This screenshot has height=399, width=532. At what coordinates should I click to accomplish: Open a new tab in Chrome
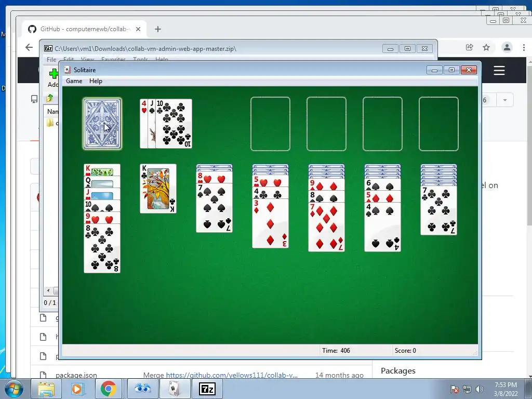coord(158,29)
